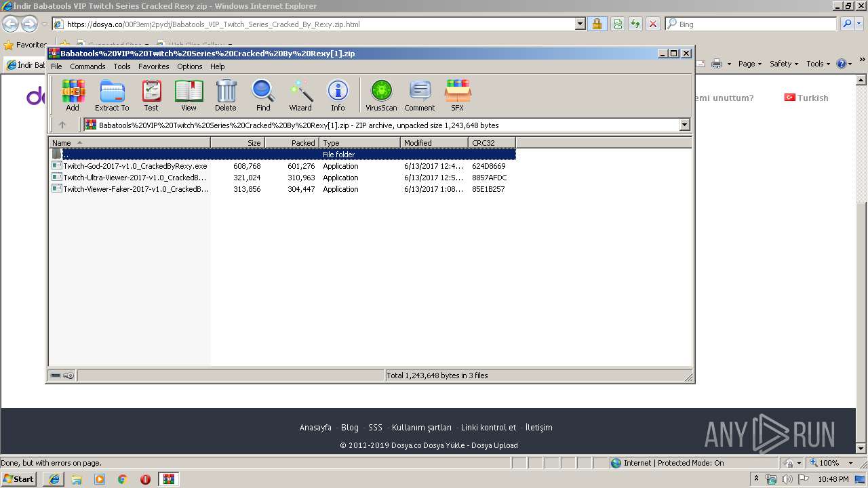This screenshot has width=868, height=488.
Task: Open the IE Tools dropdown menu
Action: pos(818,64)
